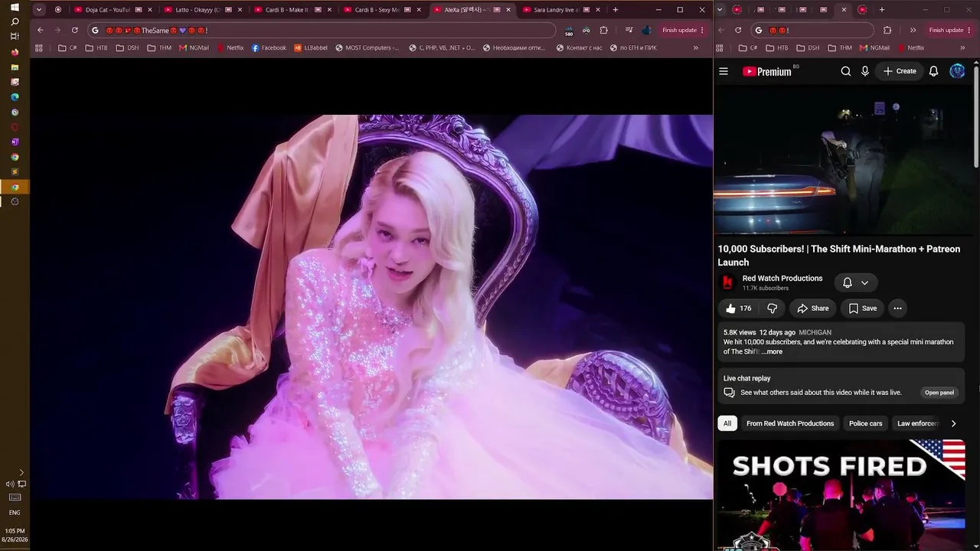
Task: Show hidden system tray icons
Action: point(21,473)
